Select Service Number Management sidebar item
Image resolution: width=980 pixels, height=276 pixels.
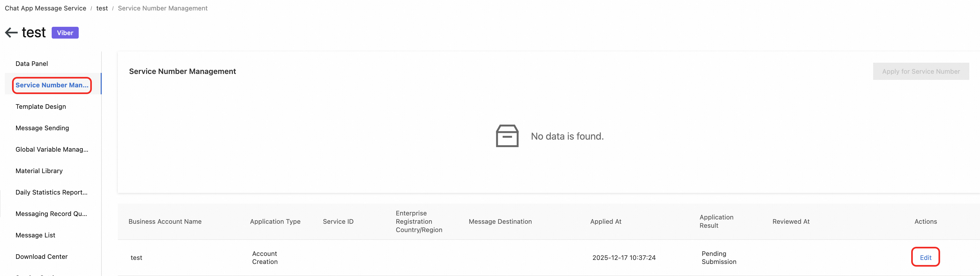pos(52,85)
